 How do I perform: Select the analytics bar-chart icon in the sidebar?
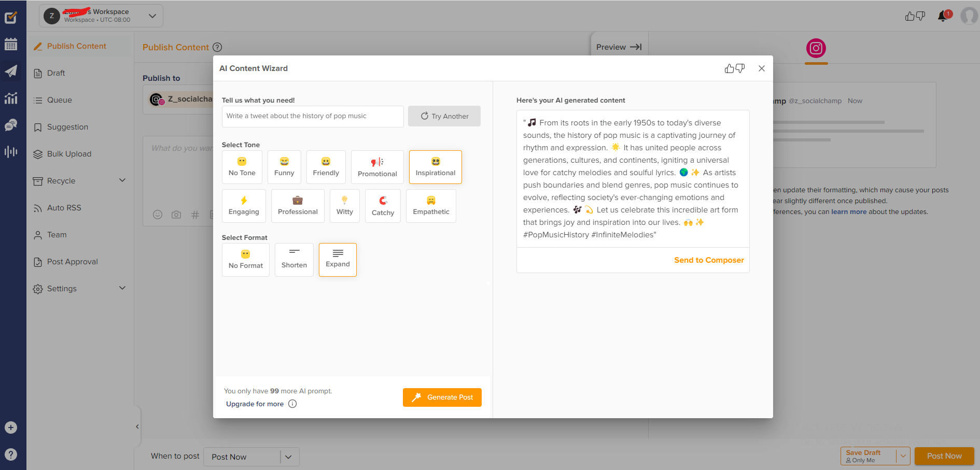(x=11, y=98)
